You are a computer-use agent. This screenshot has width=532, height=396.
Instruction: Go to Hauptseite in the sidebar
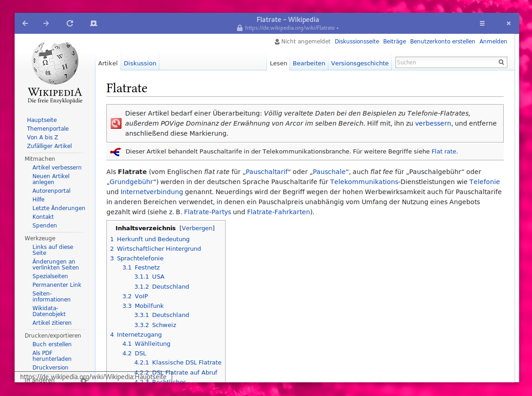[42, 120]
